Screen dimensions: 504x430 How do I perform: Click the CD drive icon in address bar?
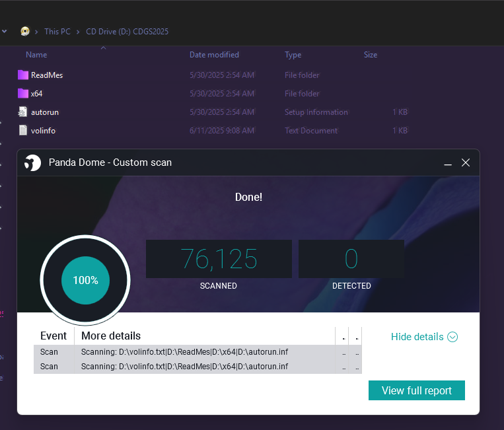coord(25,31)
